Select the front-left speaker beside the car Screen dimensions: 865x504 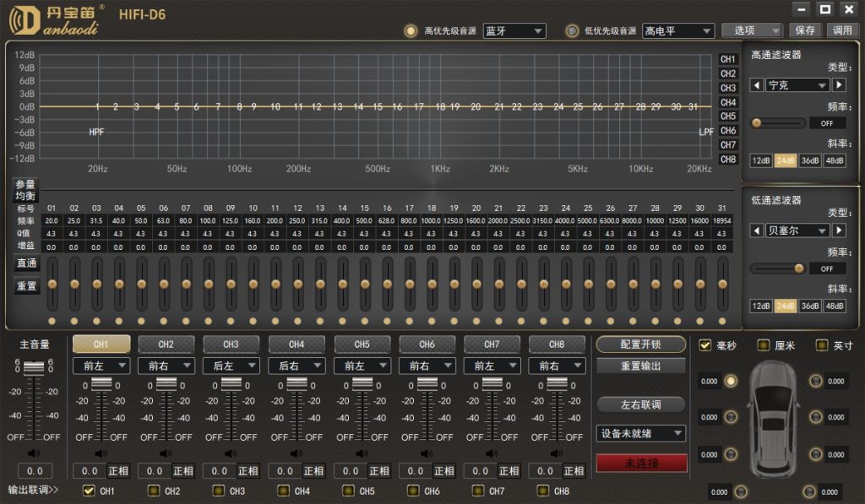point(731,381)
